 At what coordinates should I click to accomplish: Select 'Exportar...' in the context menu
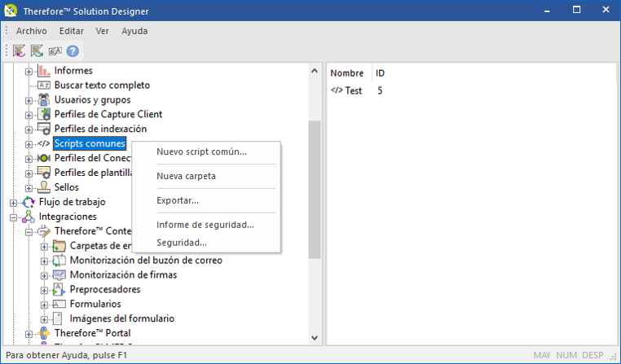coord(178,200)
